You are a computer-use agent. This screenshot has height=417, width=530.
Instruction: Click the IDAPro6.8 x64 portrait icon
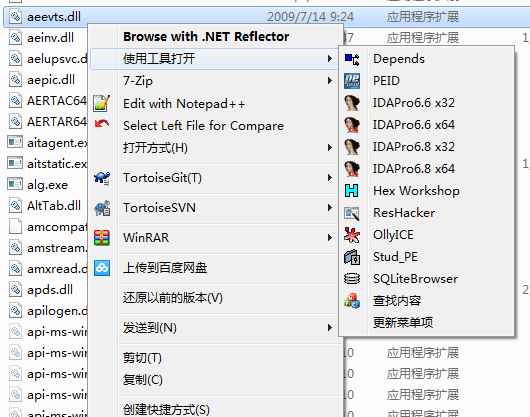click(352, 169)
